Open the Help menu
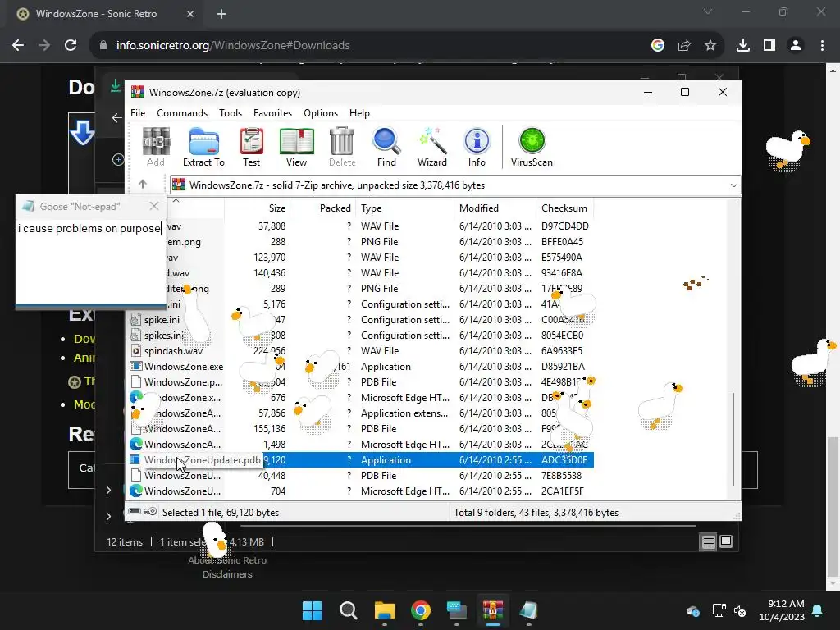 [x=359, y=113]
